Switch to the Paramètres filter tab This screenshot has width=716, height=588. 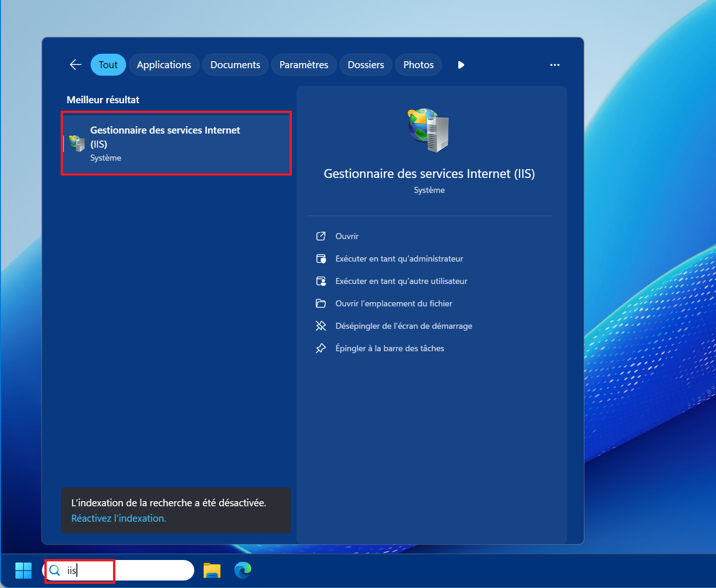point(304,65)
